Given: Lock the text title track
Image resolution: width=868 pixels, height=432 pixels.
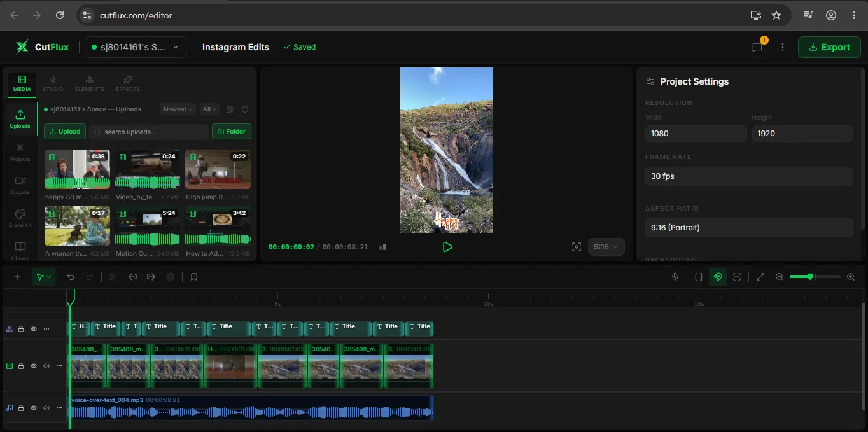Looking at the screenshot, I should click(21, 329).
